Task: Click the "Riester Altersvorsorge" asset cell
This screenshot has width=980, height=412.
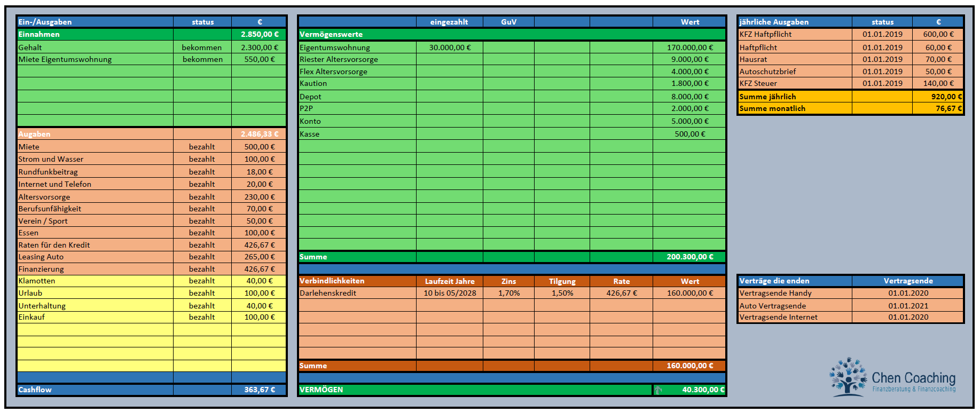Action: pos(357,59)
